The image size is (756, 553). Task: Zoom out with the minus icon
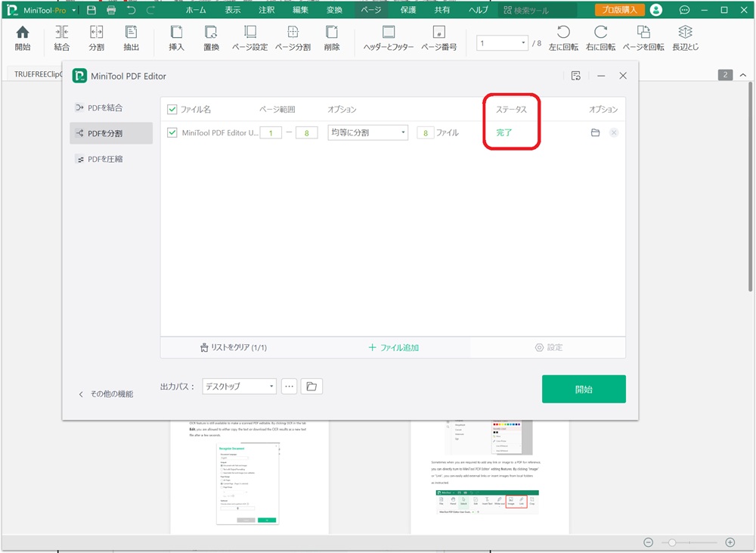pyautogui.click(x=649, y=542)
